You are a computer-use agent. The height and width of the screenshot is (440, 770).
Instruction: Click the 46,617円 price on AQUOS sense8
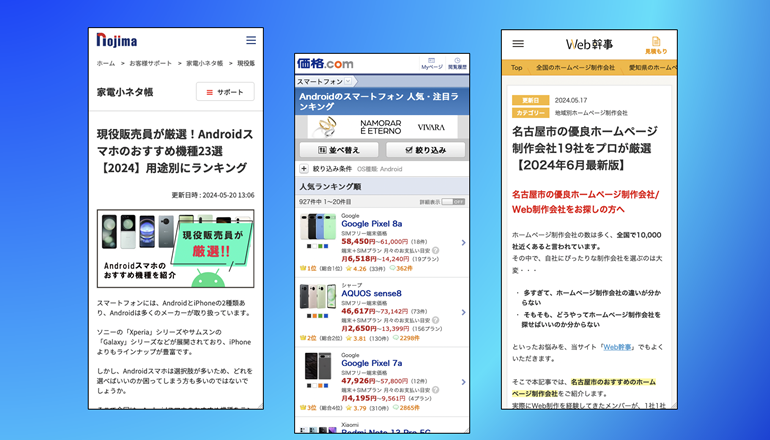tap(358, 311)
